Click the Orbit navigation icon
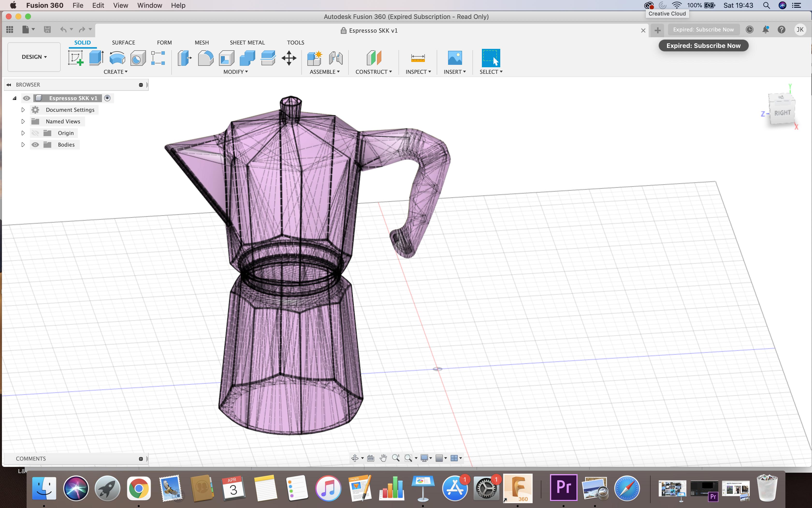Screen dimensions: 812x508 tap(355, 458)
